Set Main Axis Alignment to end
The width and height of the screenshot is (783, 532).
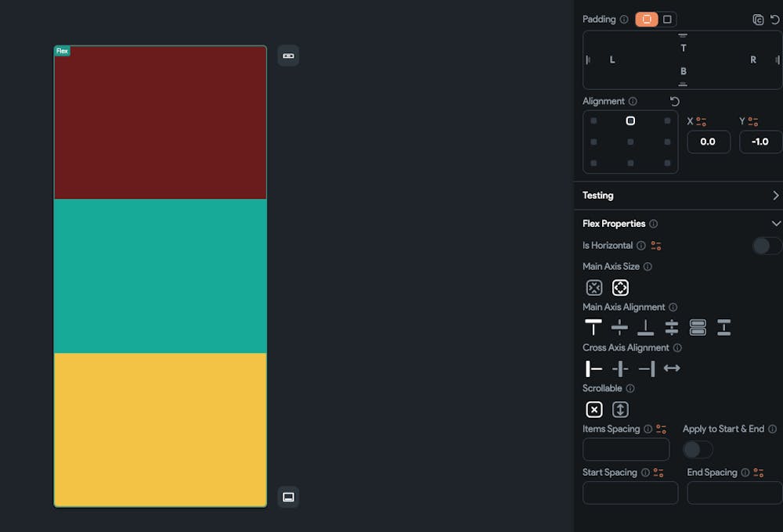(645, 328)
